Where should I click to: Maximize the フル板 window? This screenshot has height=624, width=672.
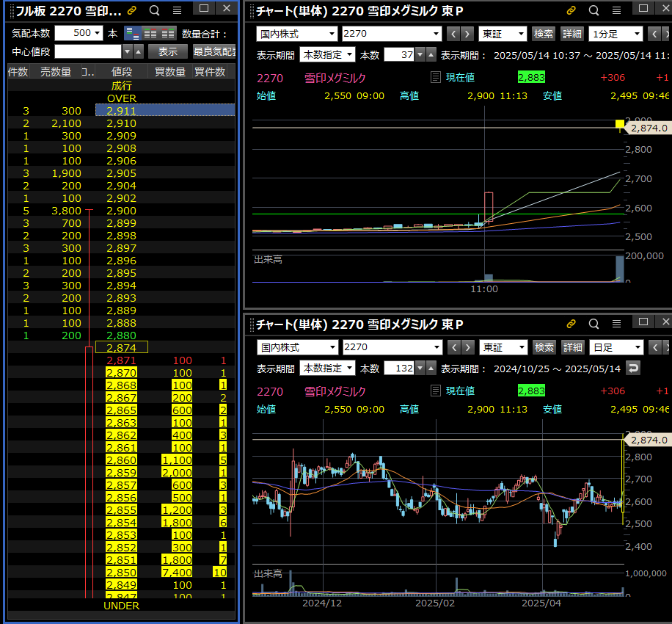pos(204,8)
